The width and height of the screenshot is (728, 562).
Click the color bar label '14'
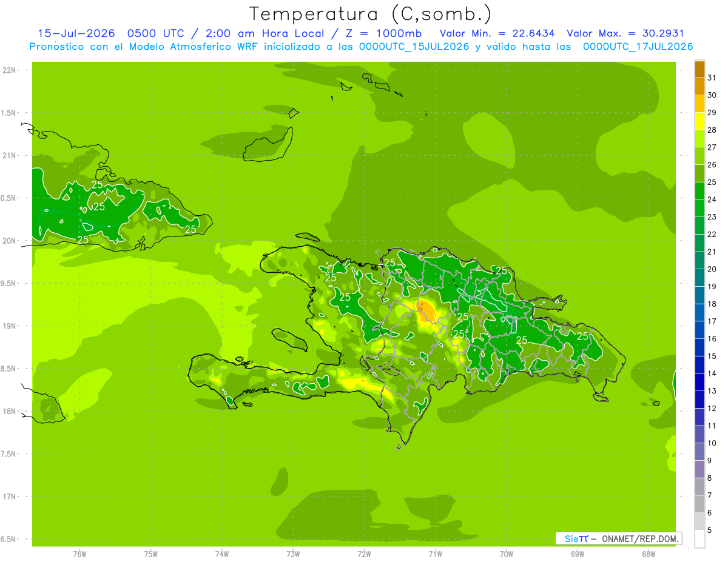click(x=712, y=374)
